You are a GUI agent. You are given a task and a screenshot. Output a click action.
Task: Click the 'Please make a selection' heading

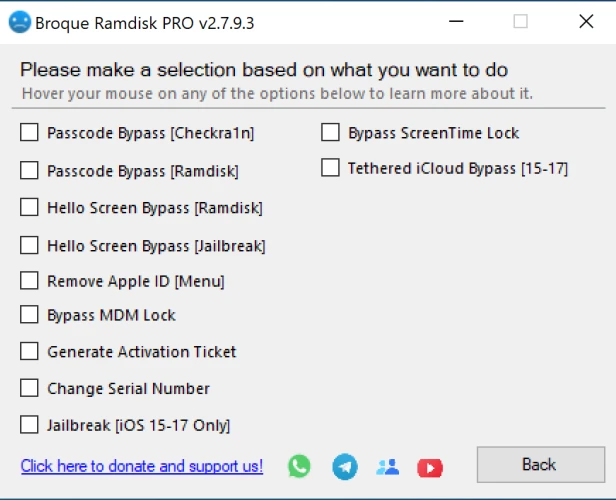point(264,70)
